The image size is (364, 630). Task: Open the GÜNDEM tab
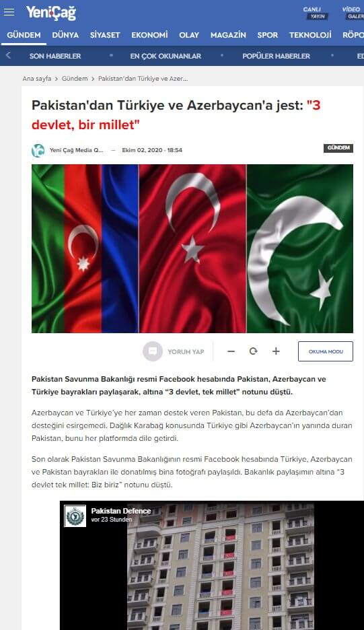tap(24, 35)
